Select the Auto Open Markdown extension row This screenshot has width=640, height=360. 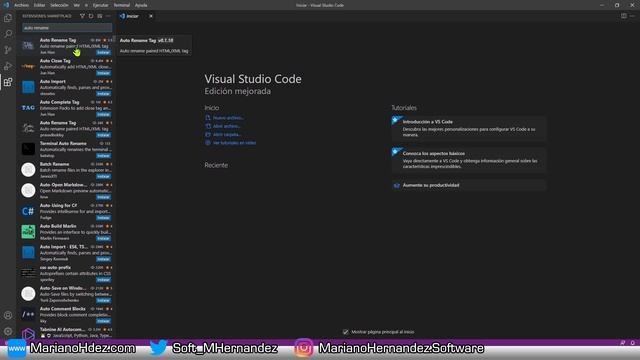tap(66, 191)
